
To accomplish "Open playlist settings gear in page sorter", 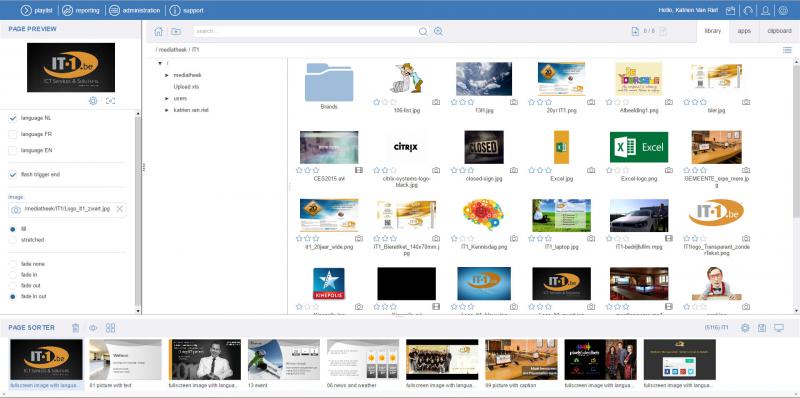I will 745,328.
